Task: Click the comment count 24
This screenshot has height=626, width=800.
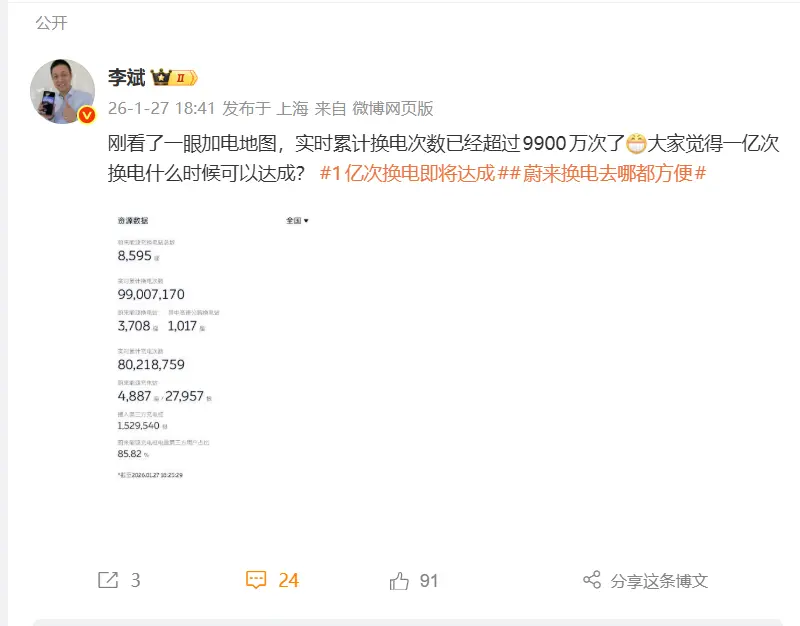Action: tap(288, 581)
